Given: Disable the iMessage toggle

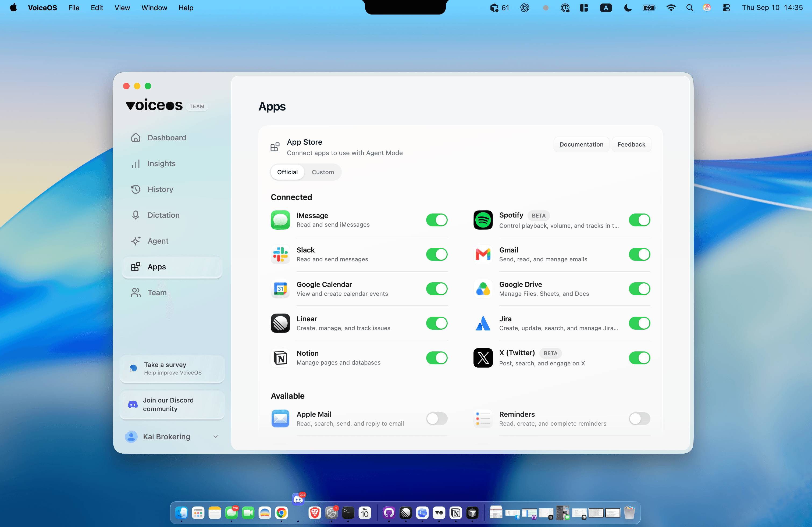Looking at the screenshot, I should tap(437, 220).
